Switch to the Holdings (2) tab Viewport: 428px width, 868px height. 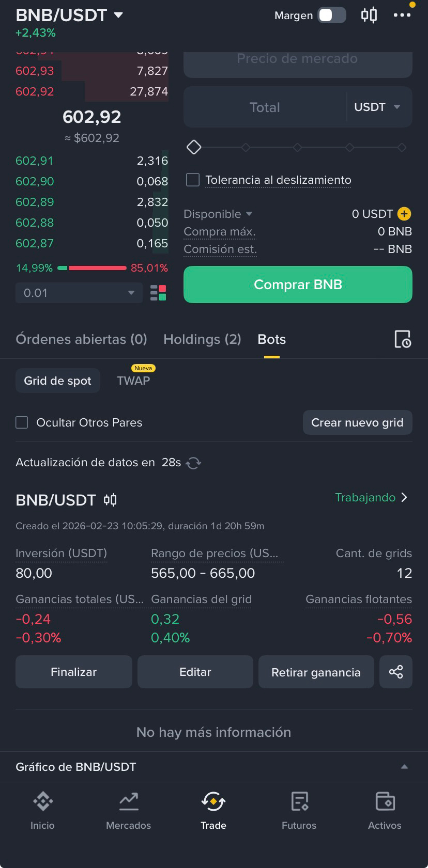click(202, 339)
